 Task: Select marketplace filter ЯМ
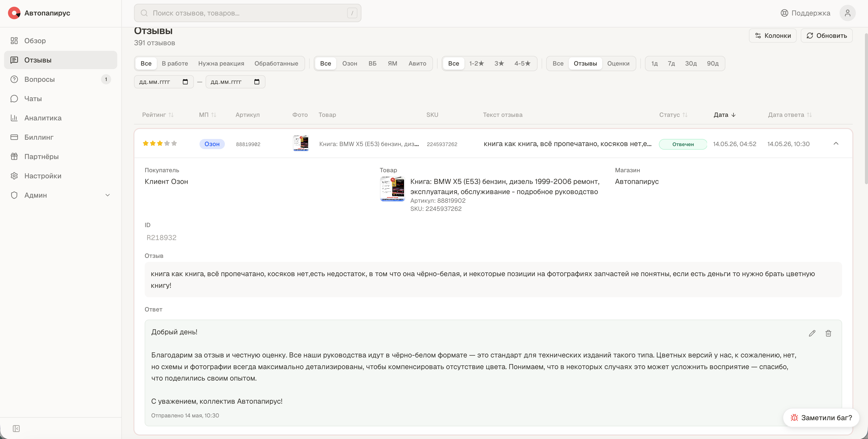[x=393, y=64]
